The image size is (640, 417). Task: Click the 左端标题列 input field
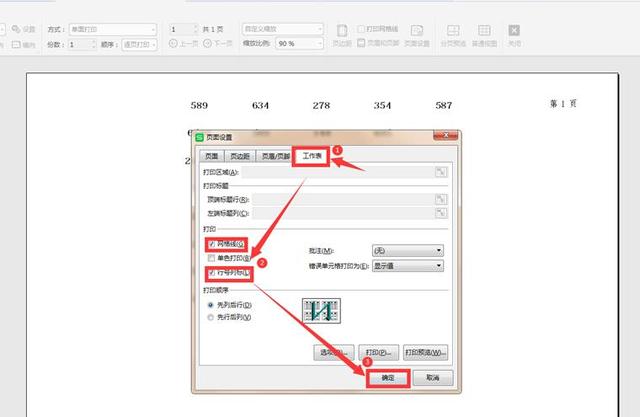(343, 213)
